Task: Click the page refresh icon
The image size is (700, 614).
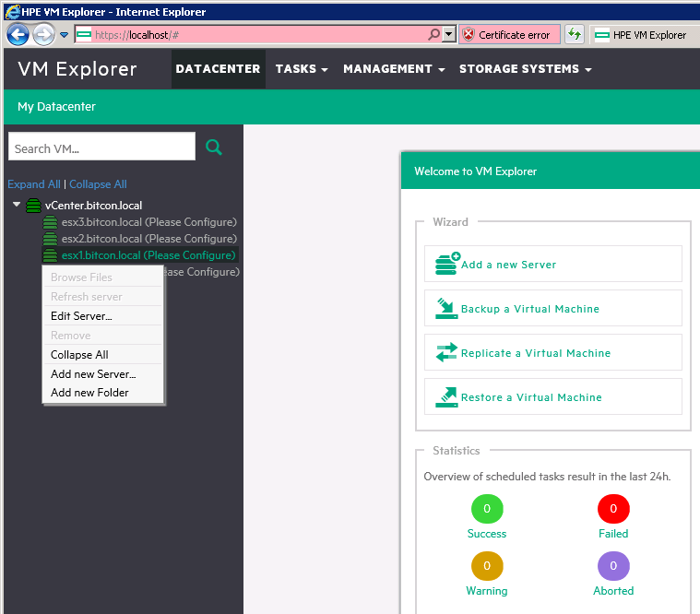Action: pos(575,34)
